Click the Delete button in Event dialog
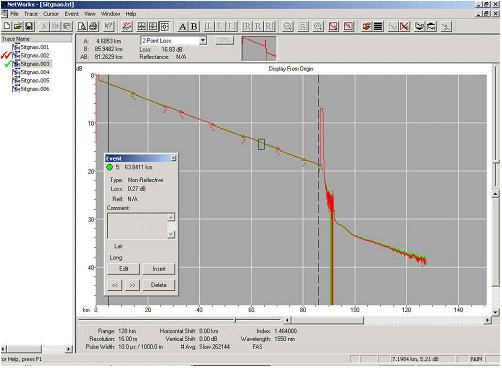 [x=159, y=285]
